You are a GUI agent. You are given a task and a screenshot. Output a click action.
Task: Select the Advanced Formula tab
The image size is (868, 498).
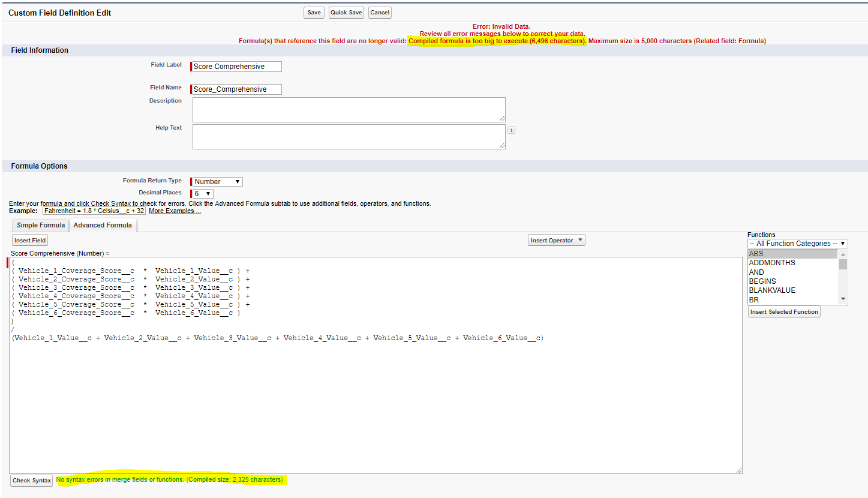(103, 225)
